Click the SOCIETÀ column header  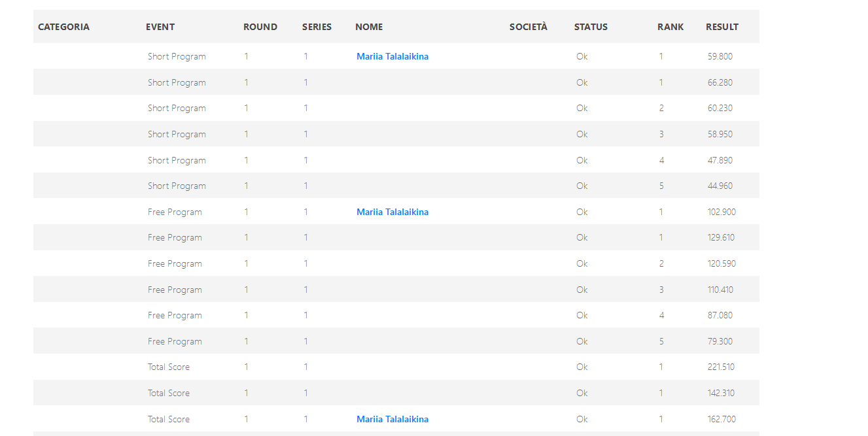coord(529,27)
